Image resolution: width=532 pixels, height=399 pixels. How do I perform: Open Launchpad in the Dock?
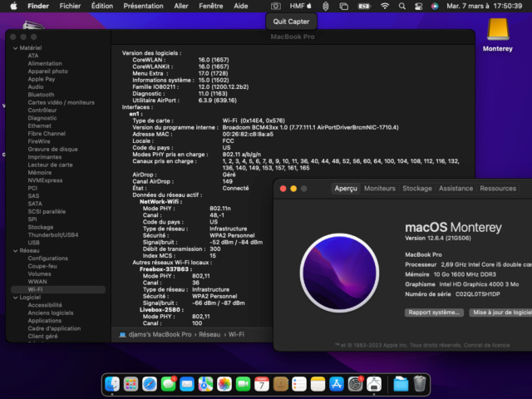[x=131, y=384]
